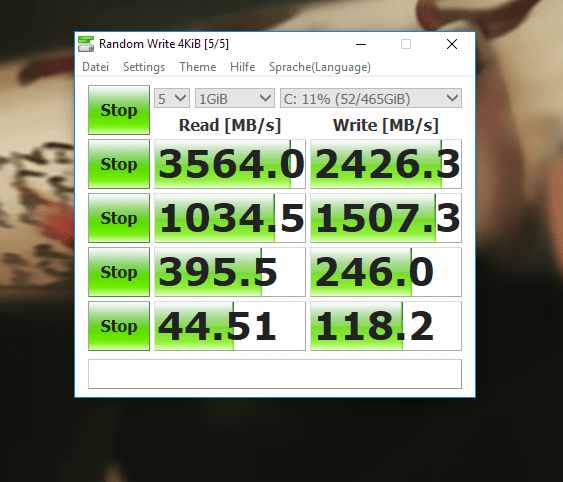Open the test size dropdown showing 1GiB
Viewport: 563px width, 482px height.
(x=235, y=98)
